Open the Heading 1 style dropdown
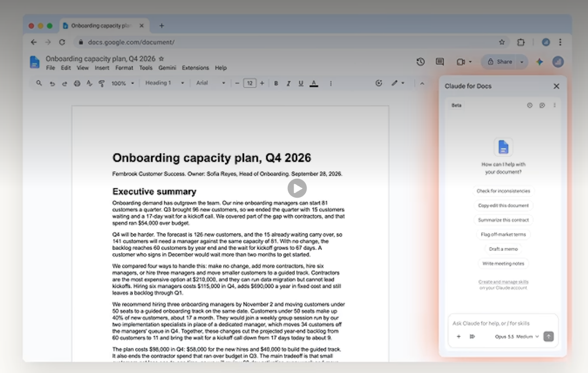The image size is (588, 373). (x=165, y=83)
